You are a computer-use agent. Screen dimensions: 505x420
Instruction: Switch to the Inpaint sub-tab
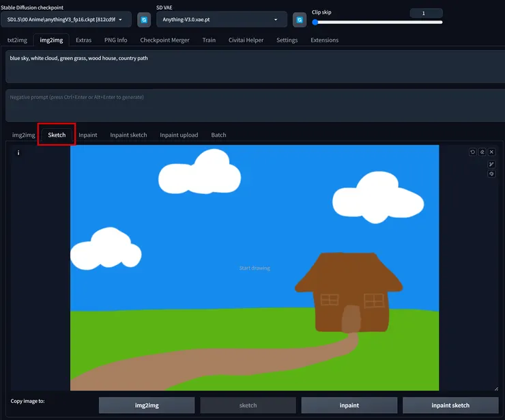(87, 135)
